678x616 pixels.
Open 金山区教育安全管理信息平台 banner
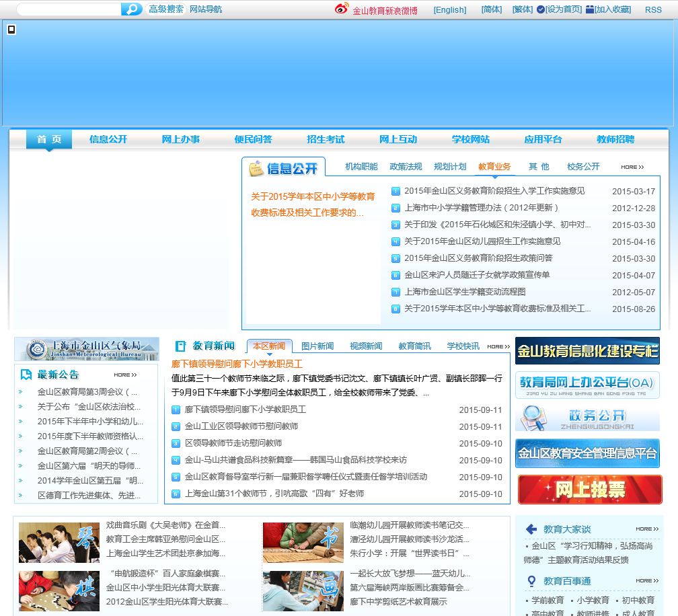(x=587, y=453)
